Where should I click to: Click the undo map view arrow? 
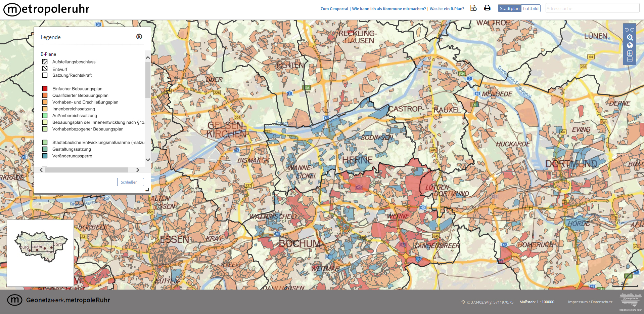[627, 30]
